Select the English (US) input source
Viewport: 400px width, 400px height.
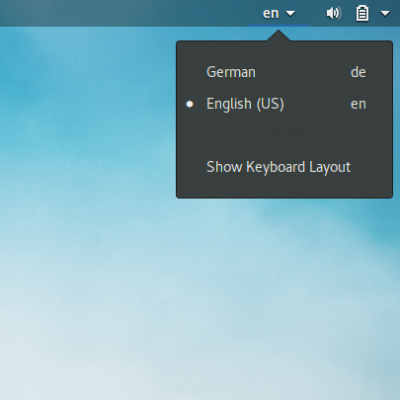(x=284, y=104)
